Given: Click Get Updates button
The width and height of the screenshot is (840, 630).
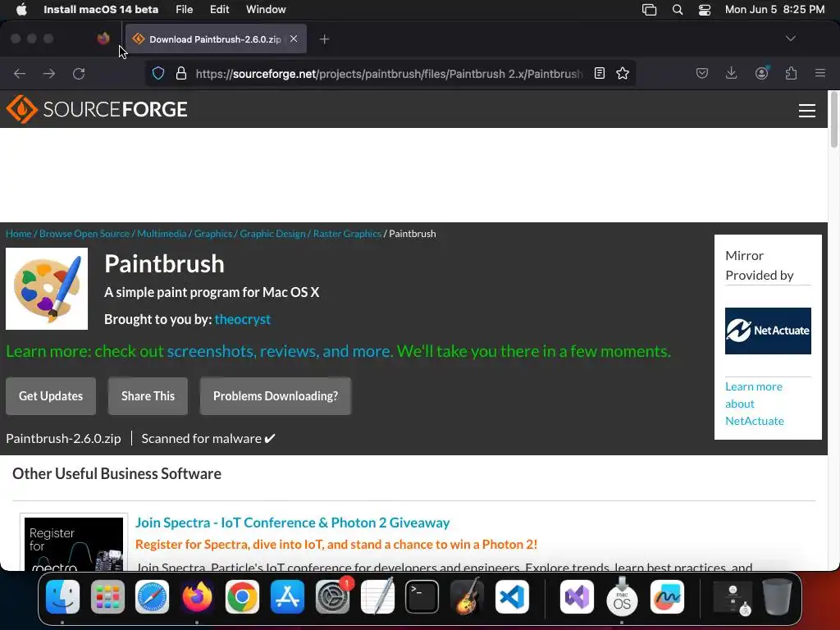Looking at the screenshot, I should coord(51,396).
